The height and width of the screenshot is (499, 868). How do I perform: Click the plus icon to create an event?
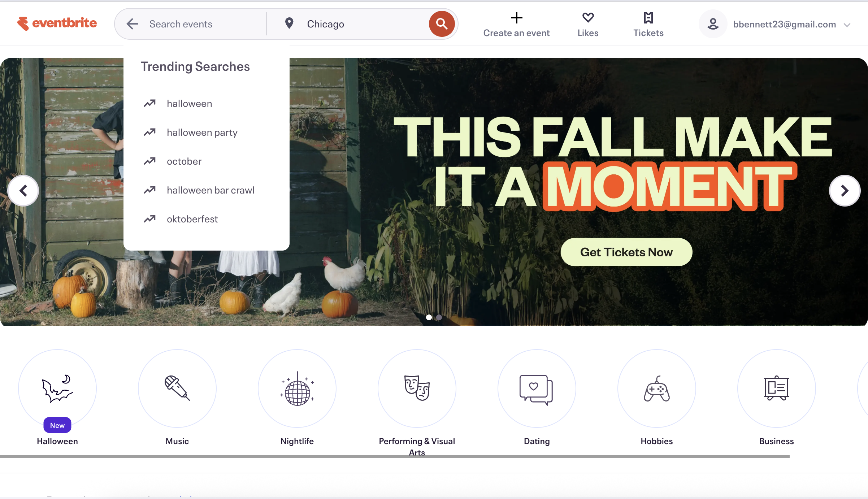(x=516, y=18)
